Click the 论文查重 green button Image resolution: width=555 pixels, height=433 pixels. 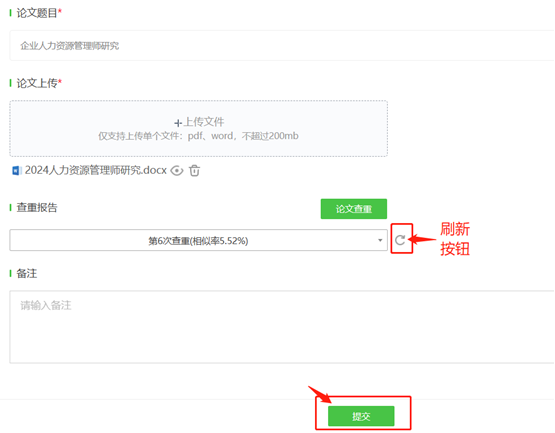354,209
